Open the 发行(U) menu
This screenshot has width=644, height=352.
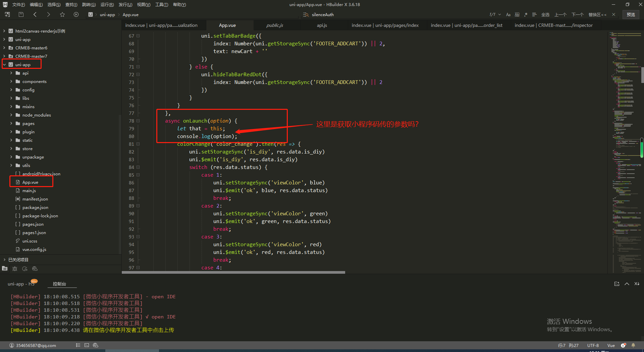(125, 4)
